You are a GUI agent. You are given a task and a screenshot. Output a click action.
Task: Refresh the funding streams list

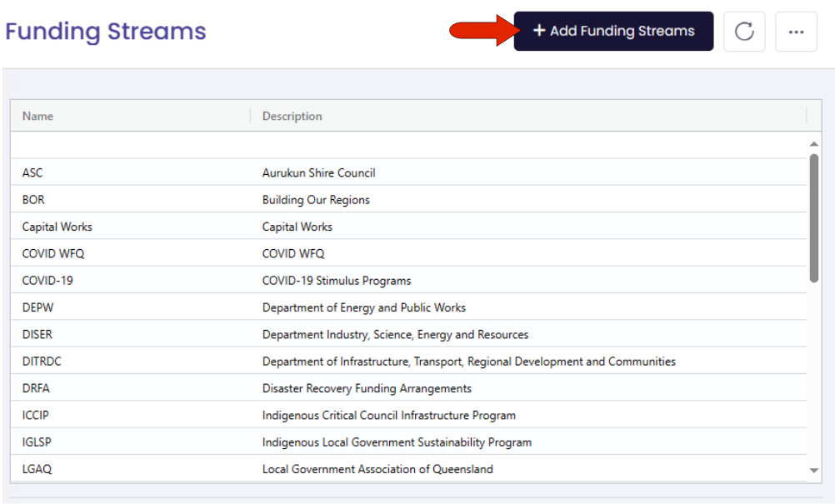[x=744, y=32]
